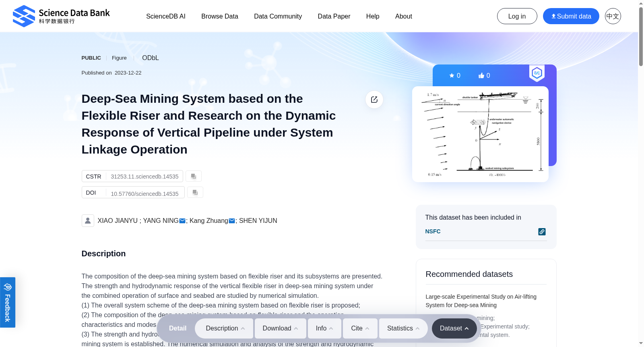This screenshot has height=347, width=644.
Task: Click the ScienceDB badge on thumbnail card
Action: (x=537, y=73)
